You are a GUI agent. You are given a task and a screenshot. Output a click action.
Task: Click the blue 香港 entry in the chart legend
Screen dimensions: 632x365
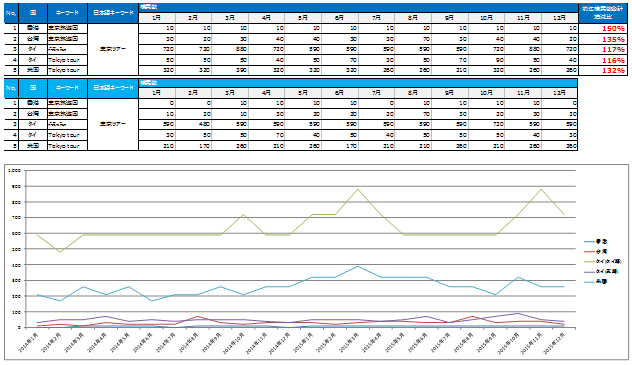[x=596, y=241]
